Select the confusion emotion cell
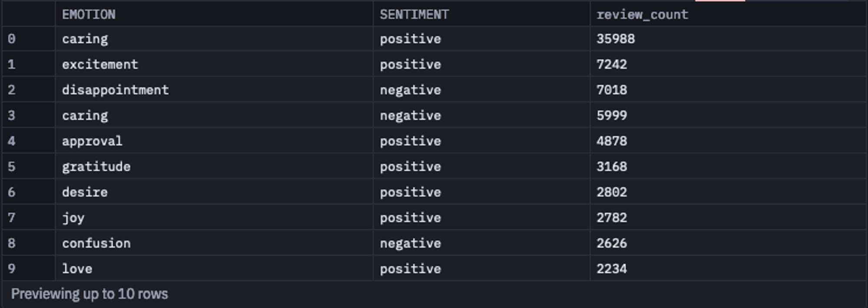Viewport: 868px width, 308px height. [214, 243]
